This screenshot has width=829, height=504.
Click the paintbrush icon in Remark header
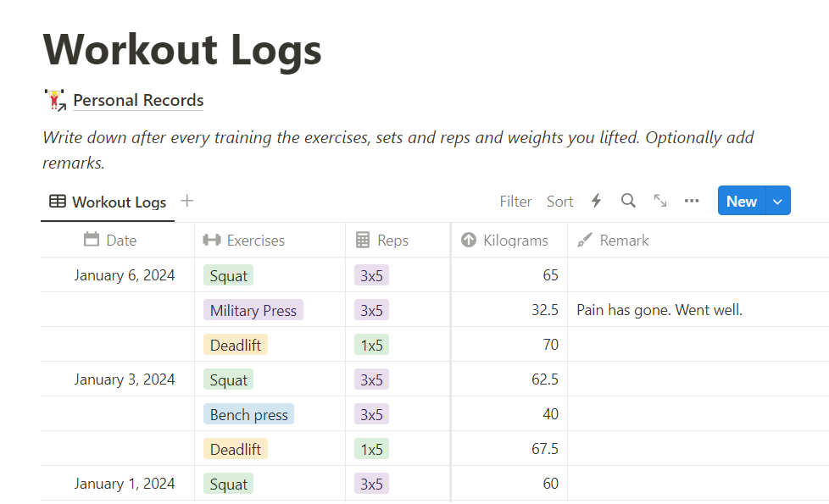pyautogui.click(x=585, y=241)
